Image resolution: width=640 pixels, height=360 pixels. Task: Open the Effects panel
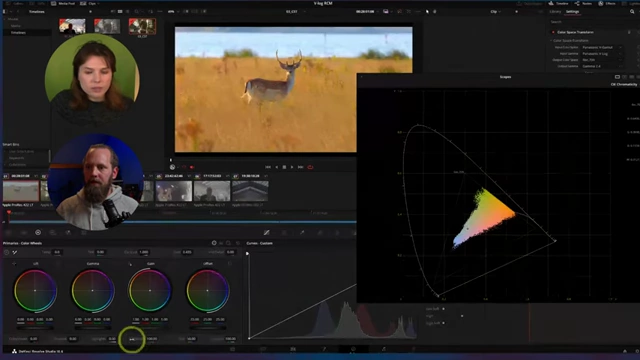click(607, 3)
